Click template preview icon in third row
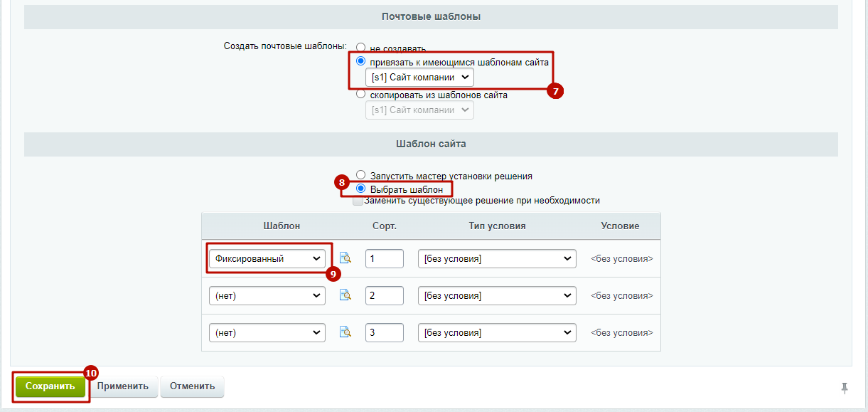Screen dimensions: 868x412 (x=345, y=332)
